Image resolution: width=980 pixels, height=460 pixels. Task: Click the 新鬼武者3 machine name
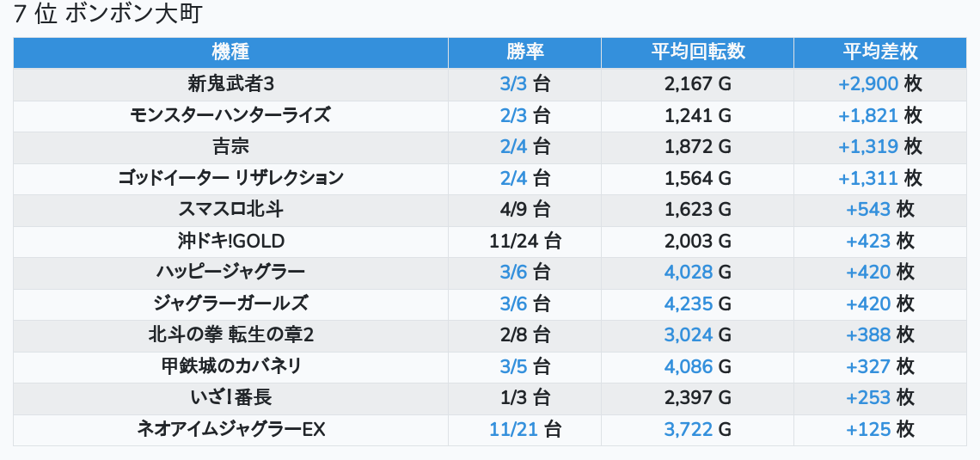point(230,84)
